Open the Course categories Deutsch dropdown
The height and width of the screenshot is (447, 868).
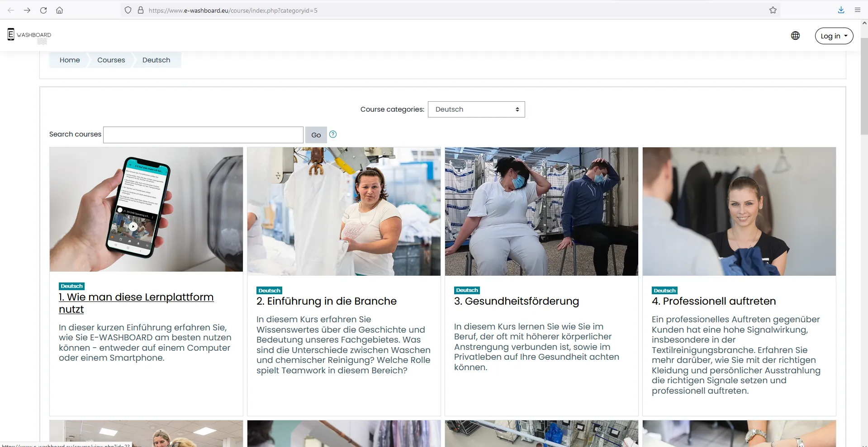point(476,109)
